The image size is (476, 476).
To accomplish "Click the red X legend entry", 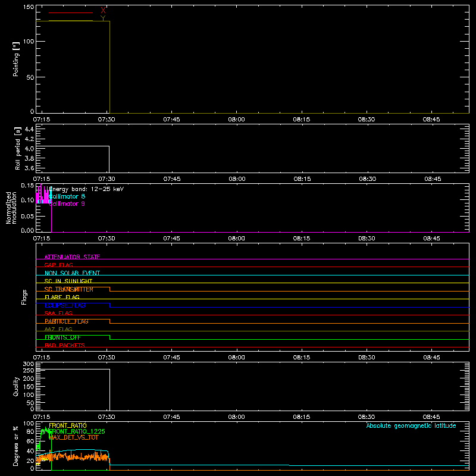I will coord(103,10).
